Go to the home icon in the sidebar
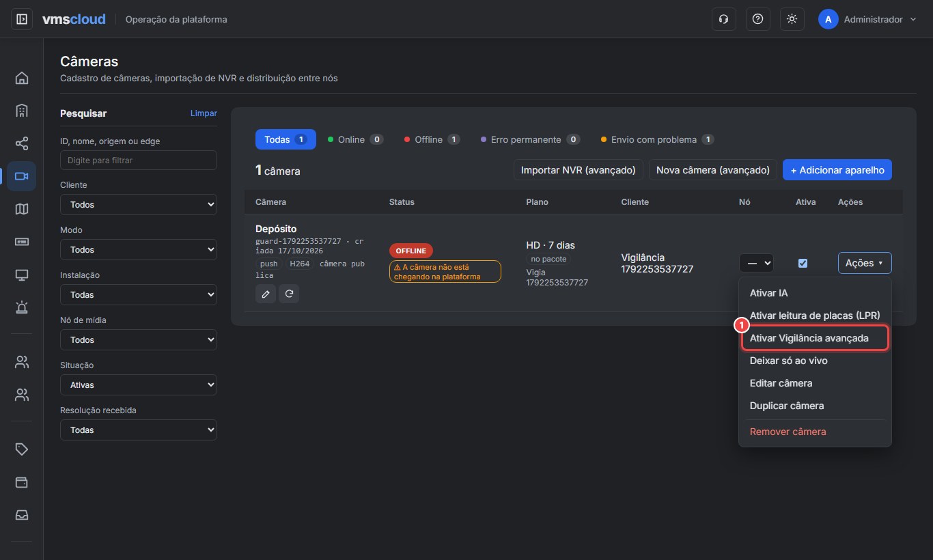Viewport: 933px width, 560px height. (22, 78)
